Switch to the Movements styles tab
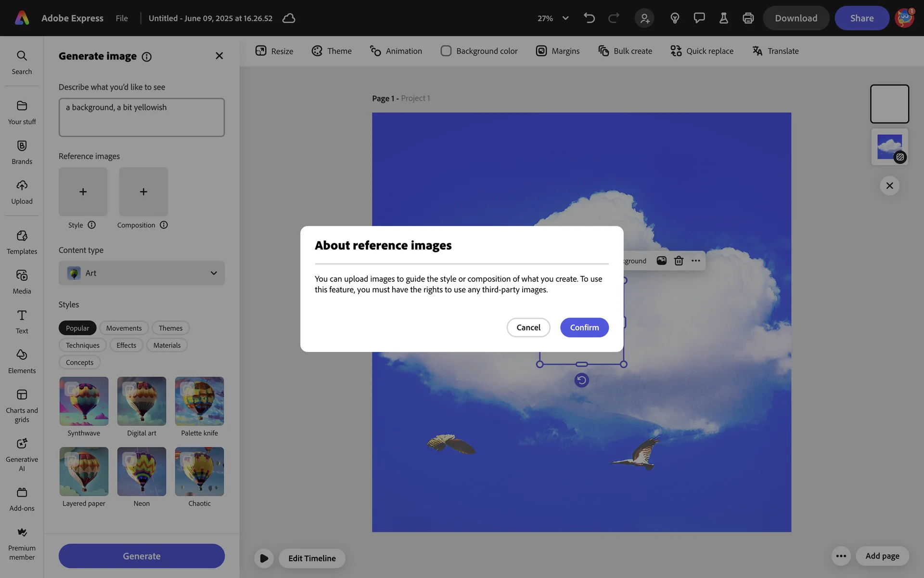This screenshot has height=578, width=924. [124, 328]
